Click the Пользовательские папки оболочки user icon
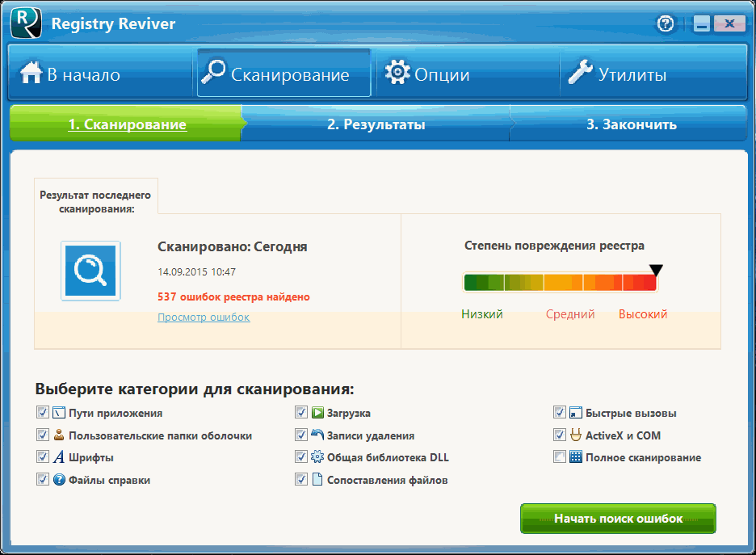Viewport: 756px width, 555px height. [59, 435]
